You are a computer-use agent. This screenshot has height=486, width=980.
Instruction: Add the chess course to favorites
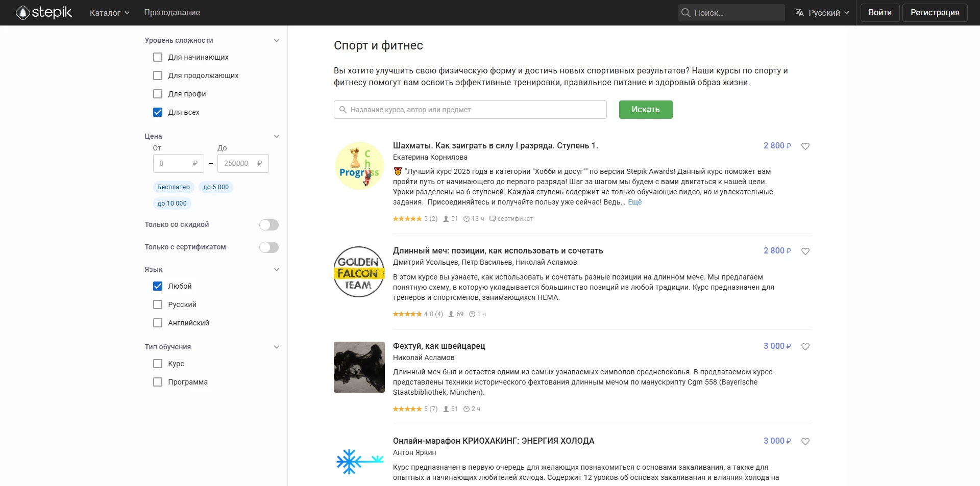(x=805, y=146)
